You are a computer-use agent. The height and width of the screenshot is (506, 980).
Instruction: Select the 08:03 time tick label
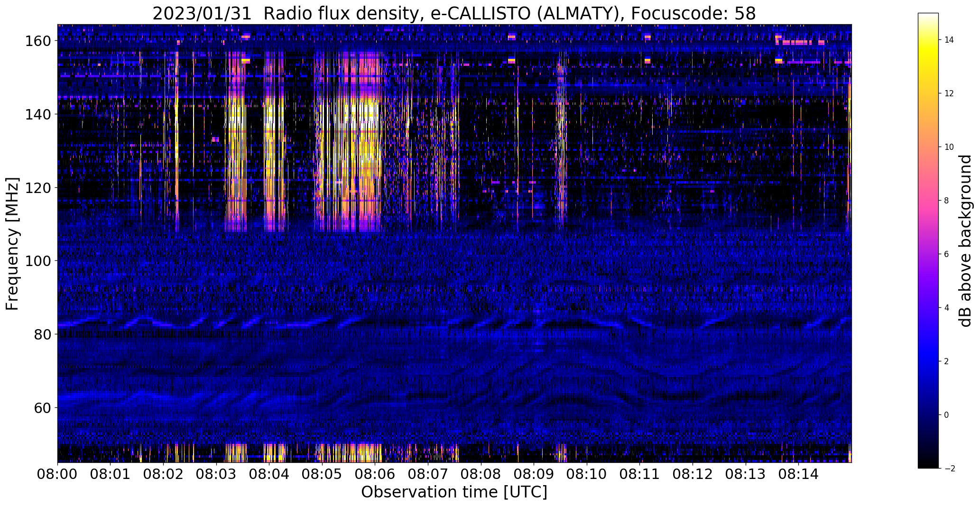[x=216, y=474]
